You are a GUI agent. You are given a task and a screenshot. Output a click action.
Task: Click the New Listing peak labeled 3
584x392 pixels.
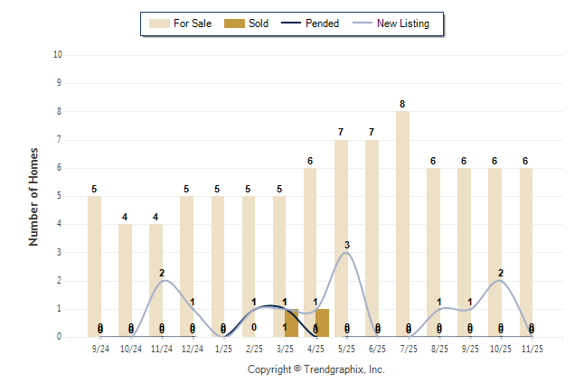pyautogui.click(x=347, y=252)
